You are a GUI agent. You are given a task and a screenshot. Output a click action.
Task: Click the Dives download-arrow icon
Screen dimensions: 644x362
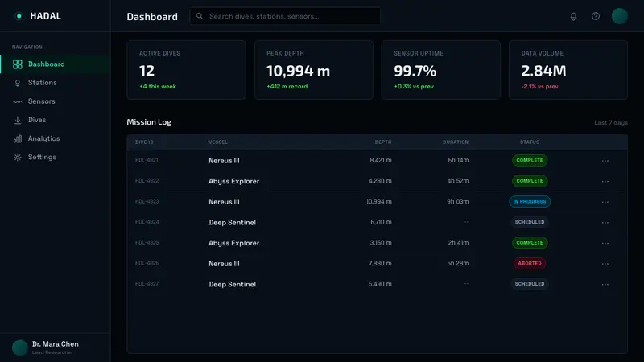click(17, 120)
